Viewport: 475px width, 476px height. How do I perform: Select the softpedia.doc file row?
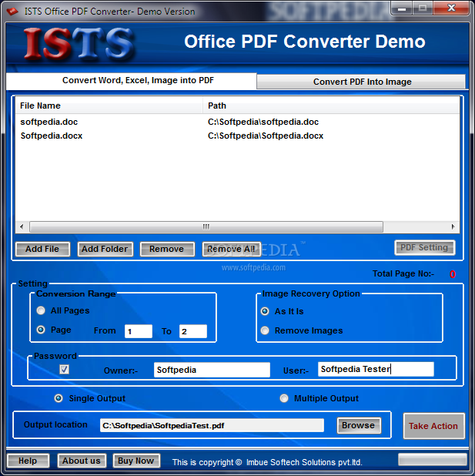point(237,122)
